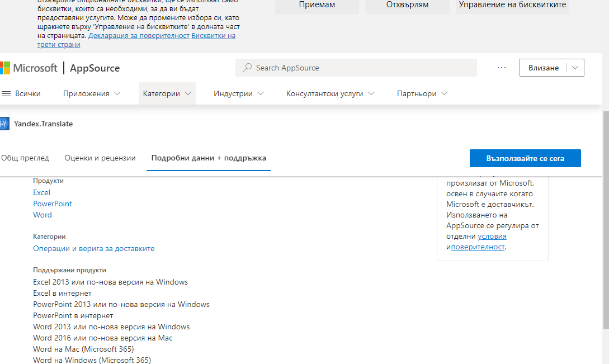609x364 pixels.
Task: Click the Microsoft logo icon
Action: [4, 68]
